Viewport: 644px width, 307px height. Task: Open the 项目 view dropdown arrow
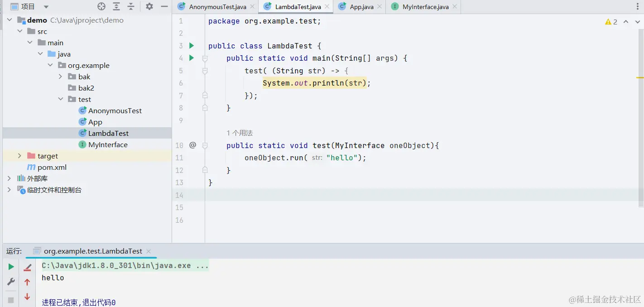pyautogui.click(x=46, y=7)
